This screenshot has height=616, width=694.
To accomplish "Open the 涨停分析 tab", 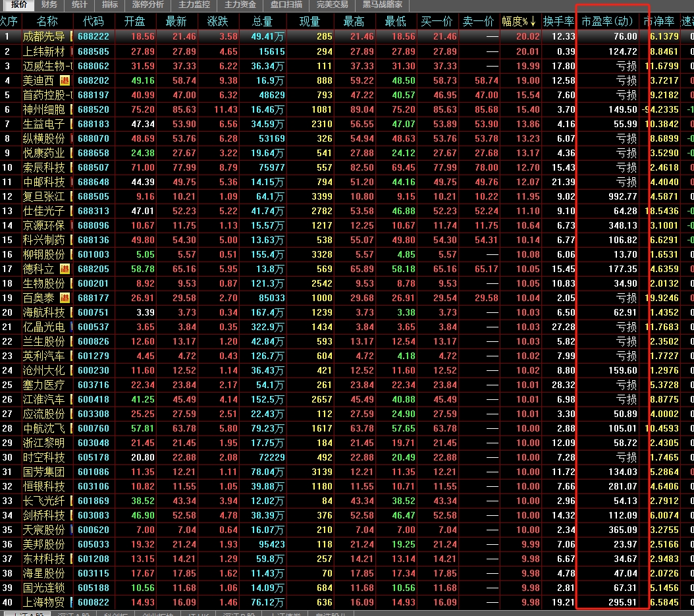I will pos(148,5).
